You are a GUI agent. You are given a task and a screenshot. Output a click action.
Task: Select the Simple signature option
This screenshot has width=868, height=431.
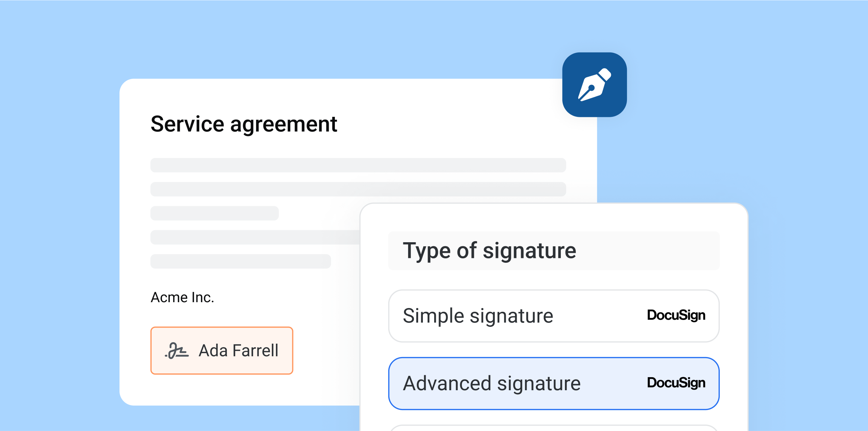(554, 316)
